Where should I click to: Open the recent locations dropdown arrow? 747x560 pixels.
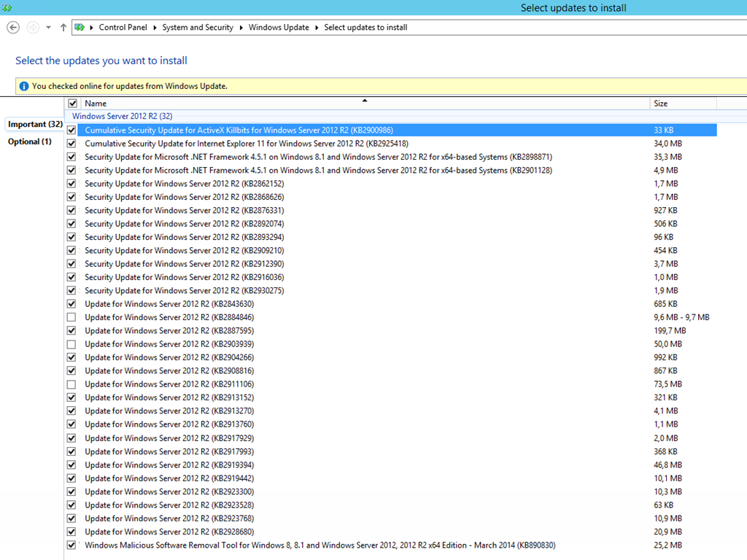click(x=48, y=28)
